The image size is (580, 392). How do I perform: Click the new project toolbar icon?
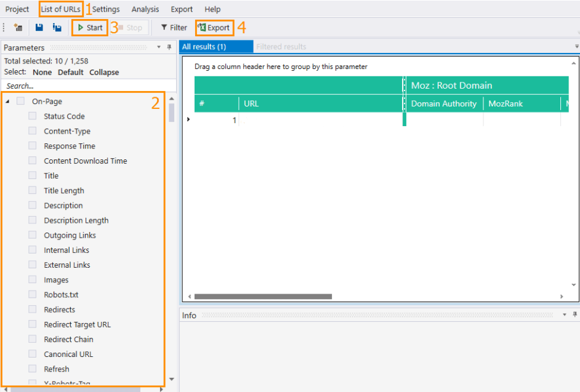click(x=18, y=27)
